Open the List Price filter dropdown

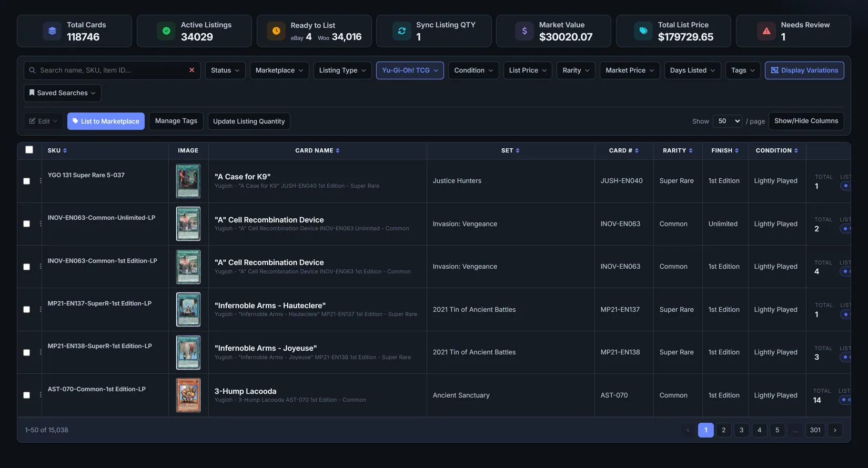528,70
